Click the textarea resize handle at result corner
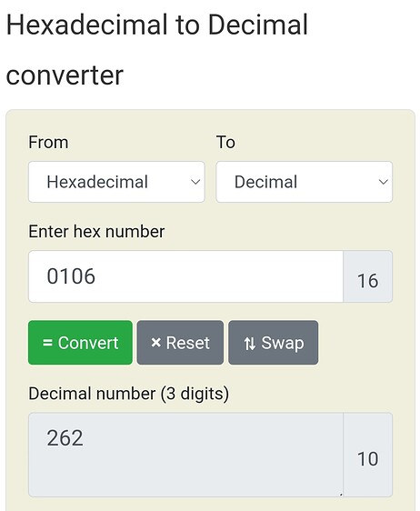 pyautogui.click(x=341, y=494)
